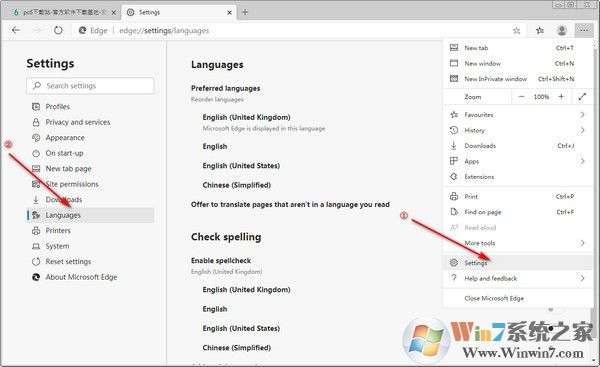The width and height of the screenshot is (600, 367).
Task: Click the Search settings field
Action: point(91,86)
